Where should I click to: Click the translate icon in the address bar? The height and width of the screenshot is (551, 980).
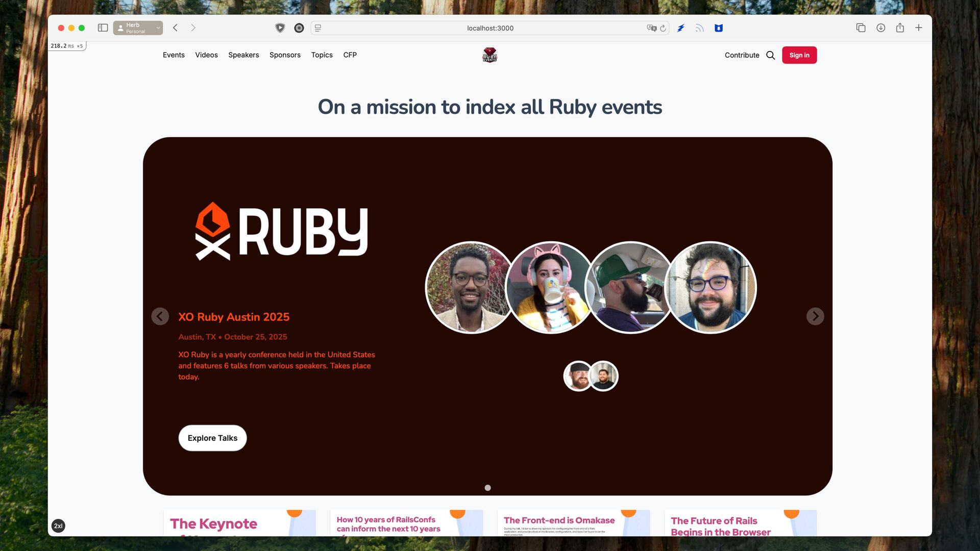[651, 28]
